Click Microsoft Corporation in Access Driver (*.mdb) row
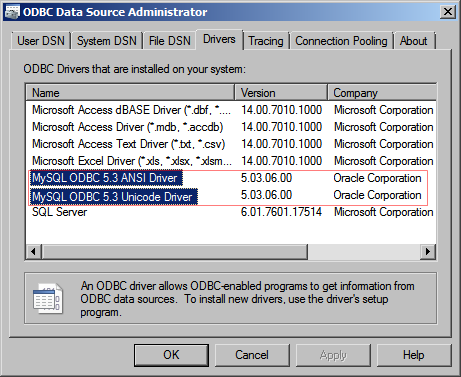Screen dimensions: 461x377 coord(384,127)
